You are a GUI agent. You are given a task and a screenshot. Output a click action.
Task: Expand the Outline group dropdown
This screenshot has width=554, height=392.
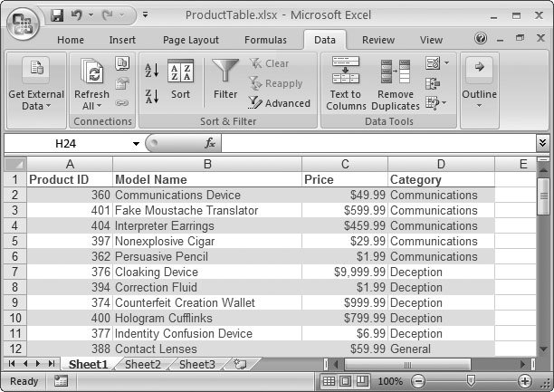pos(480,83)
